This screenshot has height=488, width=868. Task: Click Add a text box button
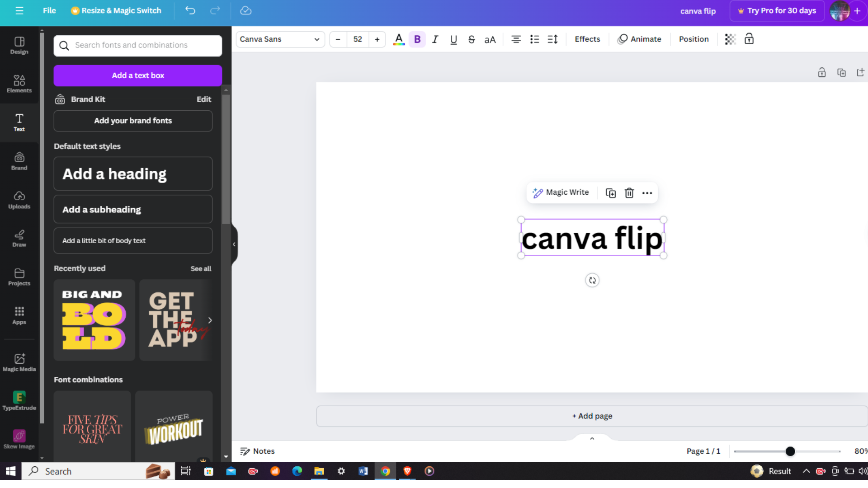tap(138, 75)
